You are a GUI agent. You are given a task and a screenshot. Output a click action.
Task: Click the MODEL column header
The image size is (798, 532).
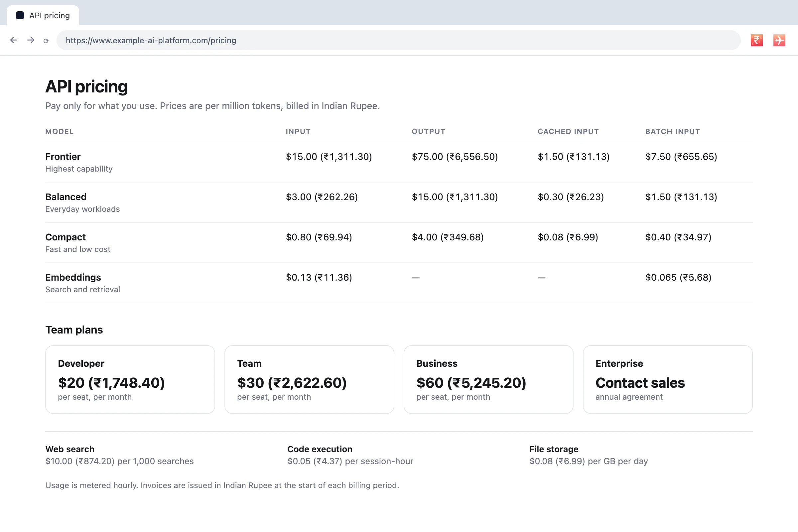[x=60, y=131]
